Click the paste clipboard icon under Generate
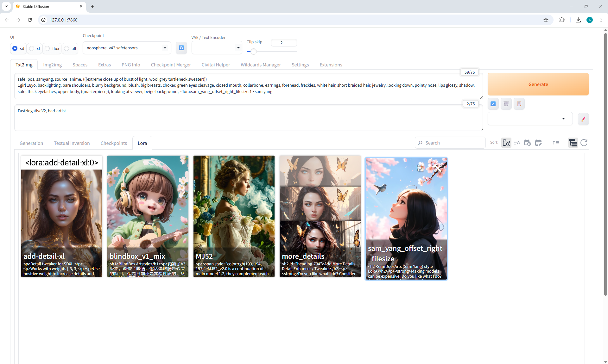The width and height of the screenshot is (608, 364). pyautogui.click(x=519, y=104)
